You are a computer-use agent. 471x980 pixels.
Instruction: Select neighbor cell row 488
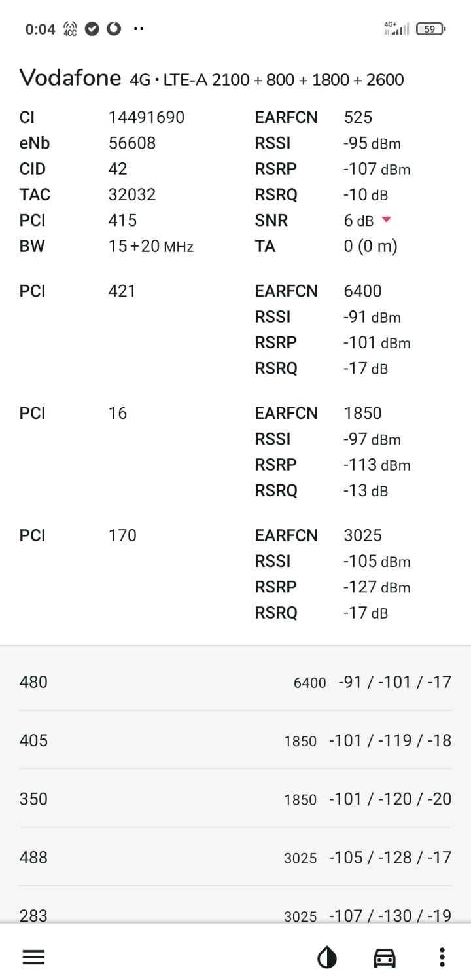click(235, 857)
